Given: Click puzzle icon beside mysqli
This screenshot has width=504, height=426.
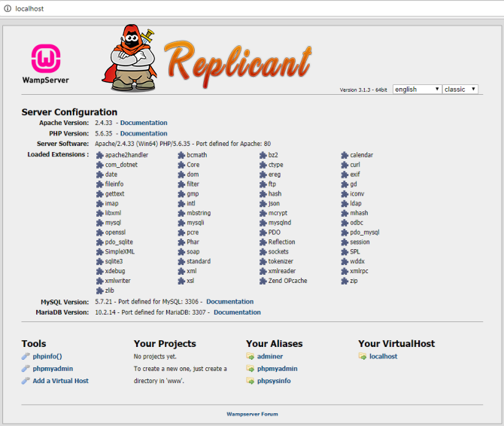Looking at the screenshot, I should coord(181,223).
